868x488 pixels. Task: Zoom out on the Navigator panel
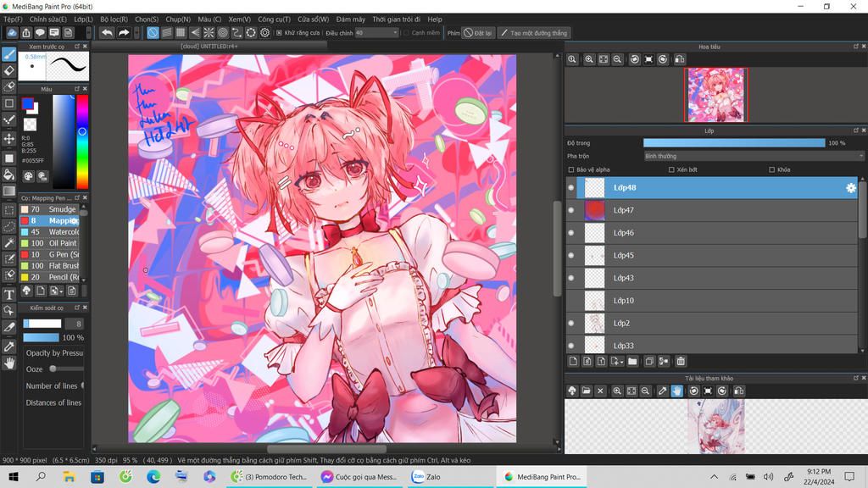(617, 59)
